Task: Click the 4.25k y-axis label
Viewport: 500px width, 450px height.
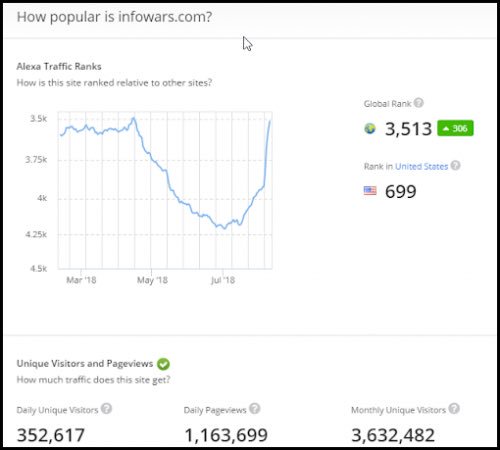Action: (x=36, y=235)
